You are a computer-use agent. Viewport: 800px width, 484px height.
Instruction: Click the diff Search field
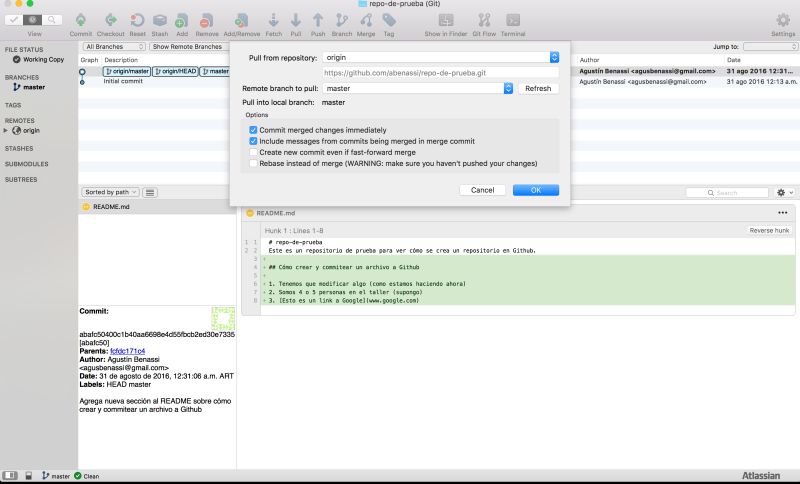click(x=727, y=193)
